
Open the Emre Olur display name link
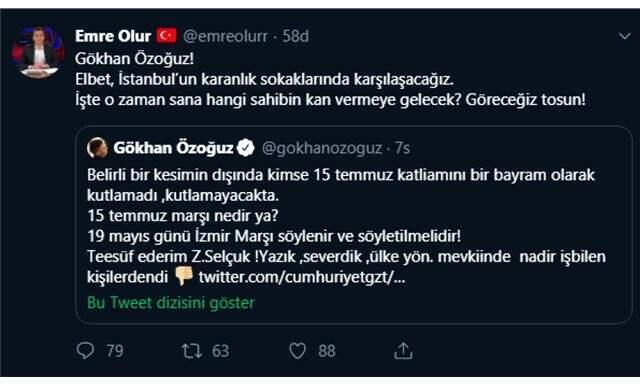(113, 36)
